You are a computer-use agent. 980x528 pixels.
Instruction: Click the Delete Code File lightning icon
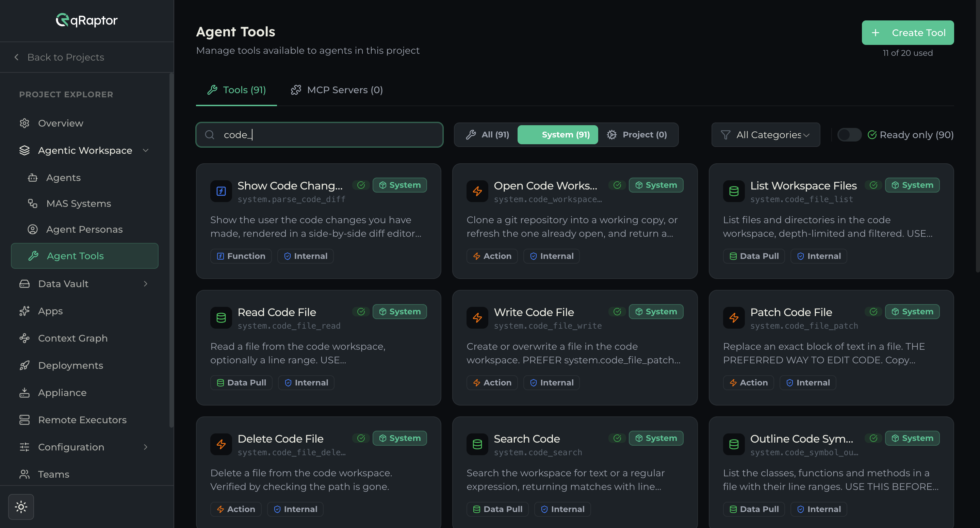(221, 444)
